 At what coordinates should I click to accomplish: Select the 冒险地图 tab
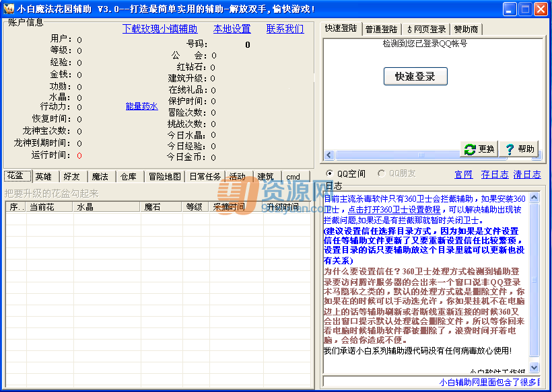coord(165,176)
